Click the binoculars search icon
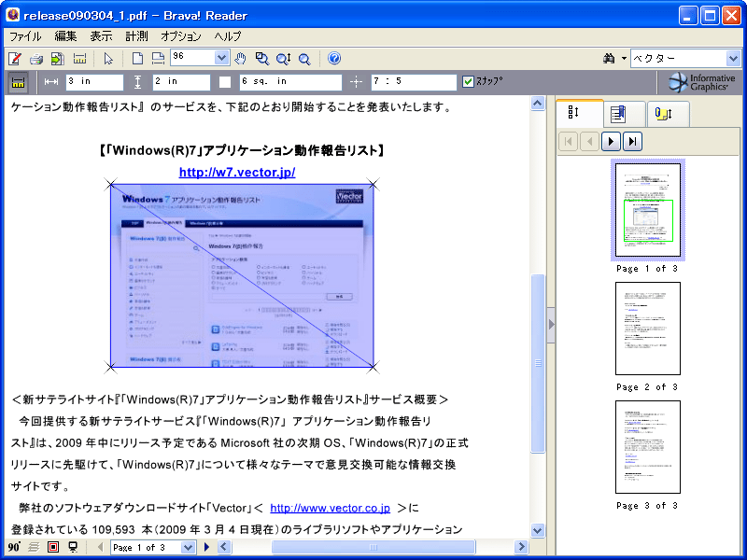 [609, 59]
